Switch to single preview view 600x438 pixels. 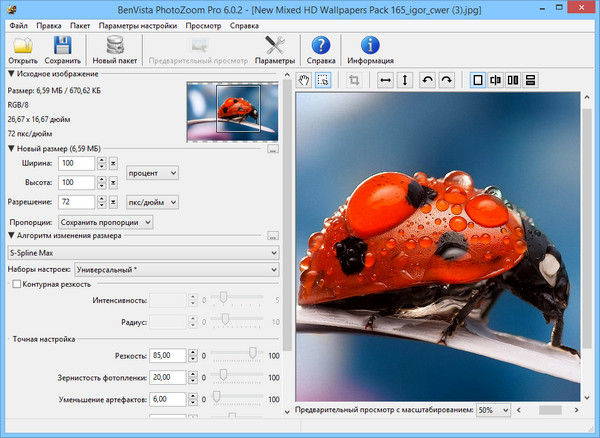point(477,79)
